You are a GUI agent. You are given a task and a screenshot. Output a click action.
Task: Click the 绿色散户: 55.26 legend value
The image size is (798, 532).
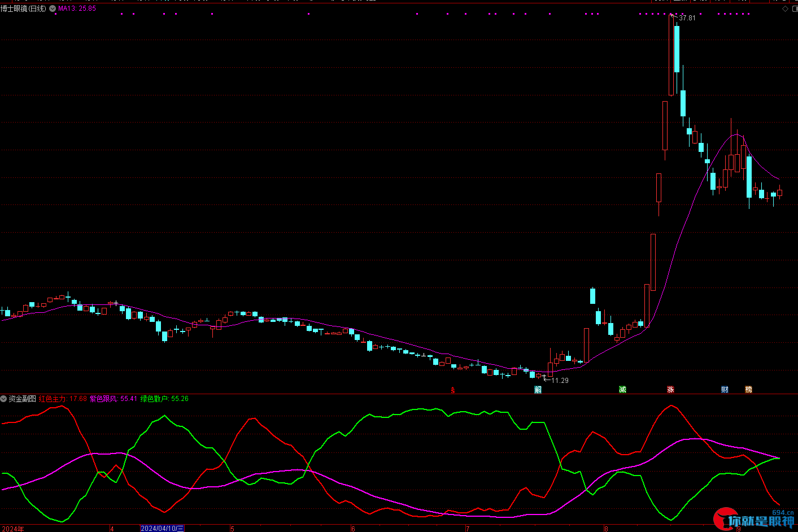[x=164, y=399]
